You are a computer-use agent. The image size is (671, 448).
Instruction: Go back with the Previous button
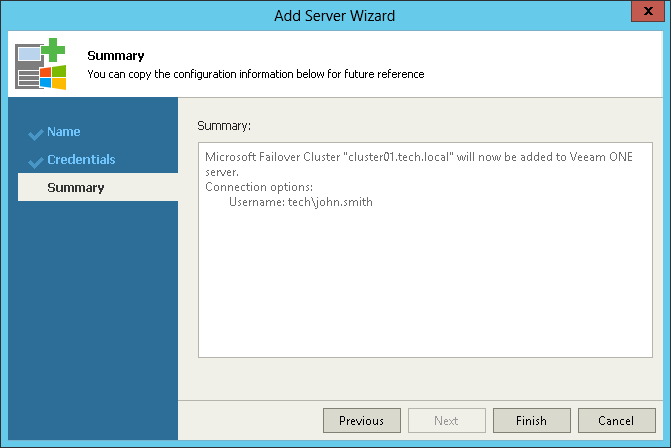tap(362, 421)
